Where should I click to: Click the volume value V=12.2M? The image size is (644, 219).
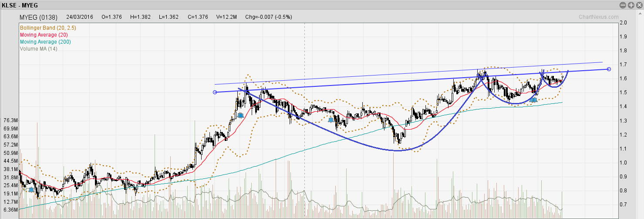[x=226, y=17]
